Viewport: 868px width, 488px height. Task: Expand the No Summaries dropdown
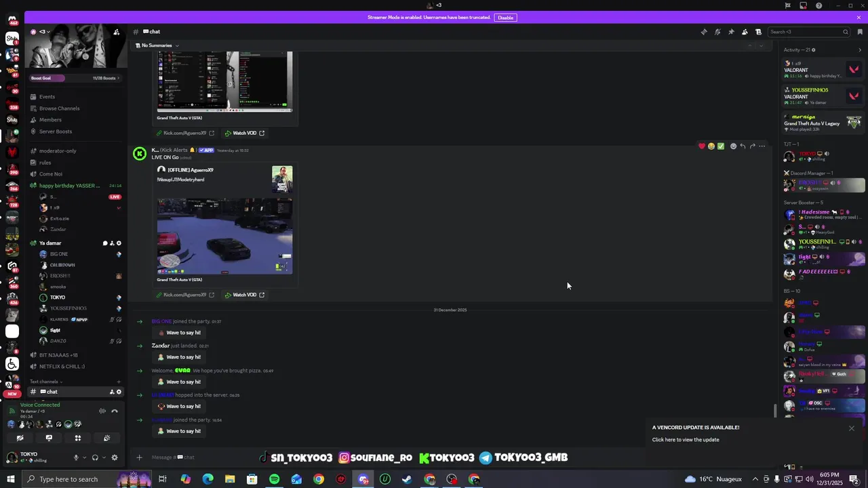click(157, 45)
